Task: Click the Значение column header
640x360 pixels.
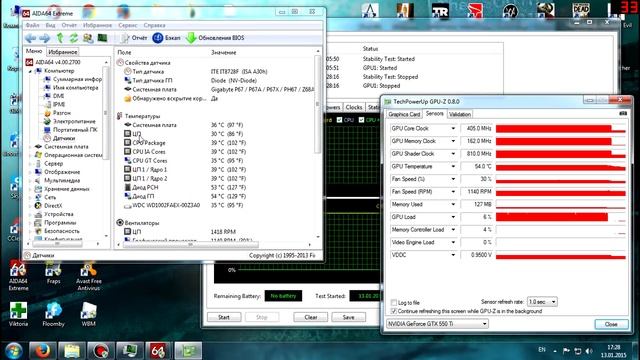Action: click(x=224, y=53)
